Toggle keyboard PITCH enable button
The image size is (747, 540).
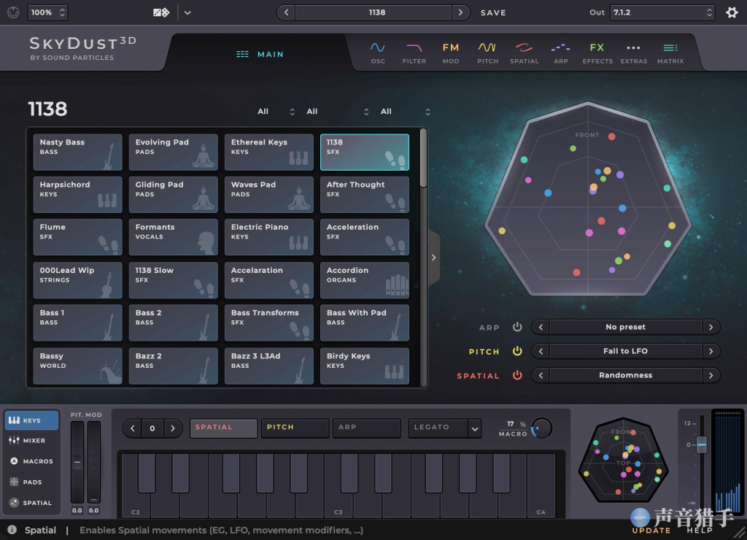pos(295,428)
